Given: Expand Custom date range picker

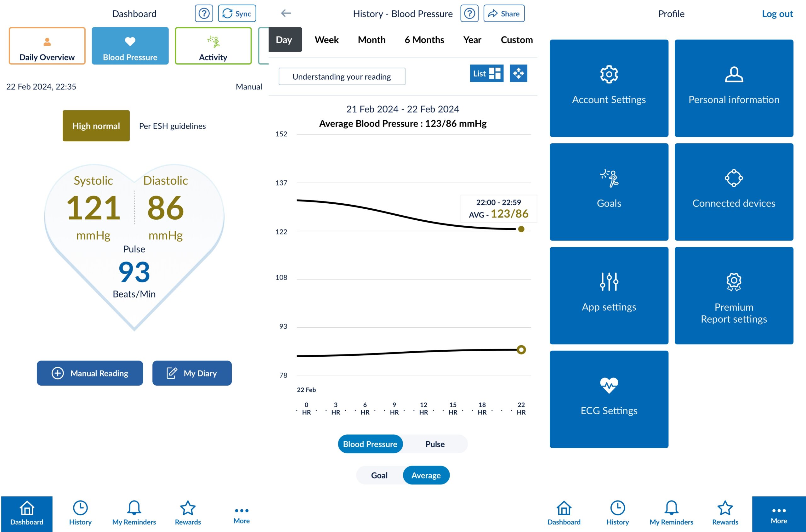Looking at the screenshot, I should pos(516,39).
